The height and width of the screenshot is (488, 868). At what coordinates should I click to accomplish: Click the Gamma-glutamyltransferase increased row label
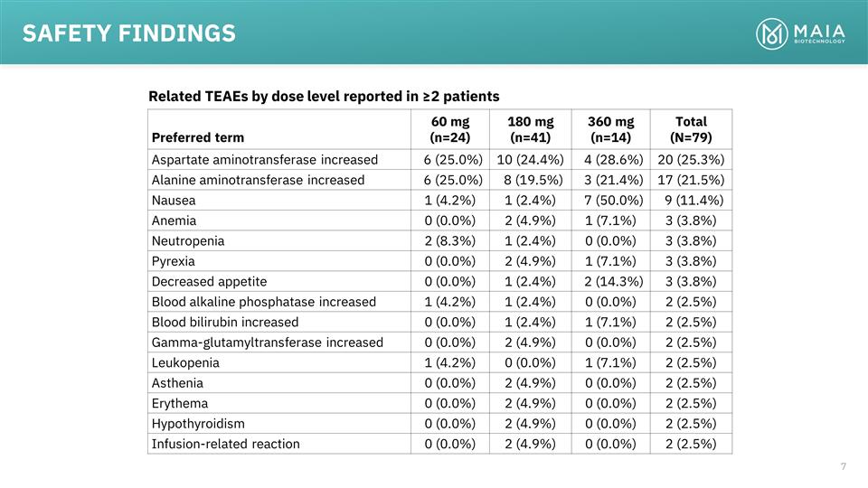pos(267,343)
